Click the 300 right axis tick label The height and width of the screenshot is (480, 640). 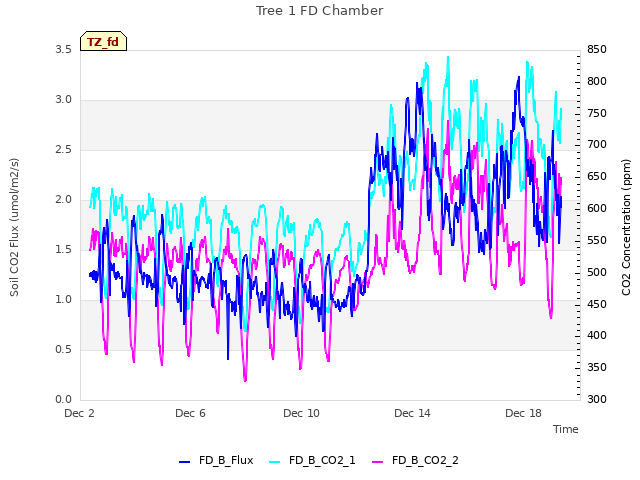597,399
